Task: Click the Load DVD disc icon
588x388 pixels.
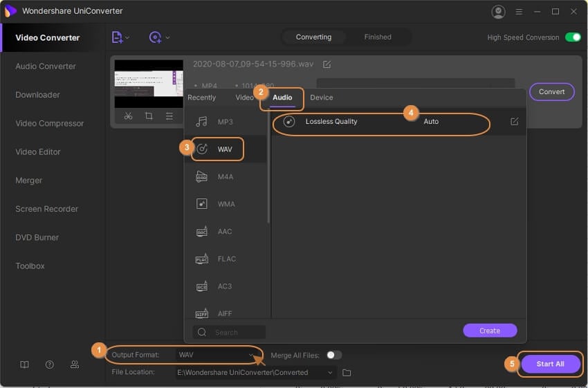Action: click(x=155, y=37)
